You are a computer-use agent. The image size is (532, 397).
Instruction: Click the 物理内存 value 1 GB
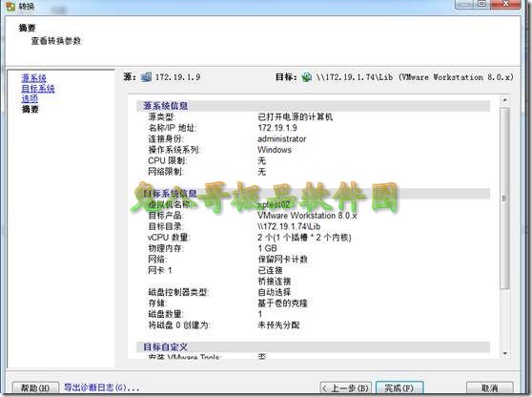click(267, 248)
